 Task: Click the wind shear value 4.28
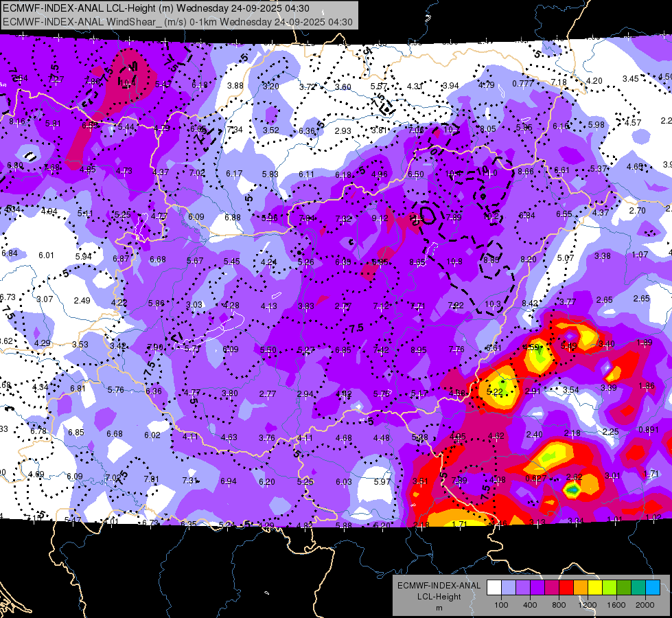click(x=231, y=306)
